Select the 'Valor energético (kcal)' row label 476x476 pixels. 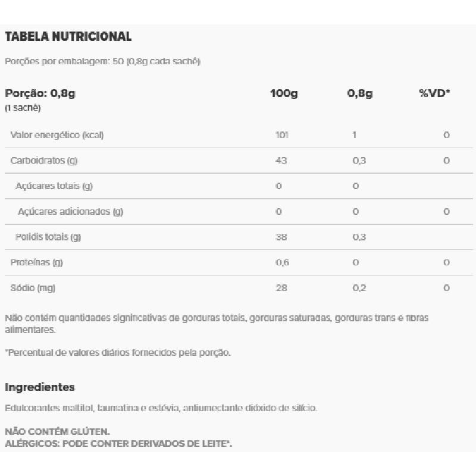[57, 135]
